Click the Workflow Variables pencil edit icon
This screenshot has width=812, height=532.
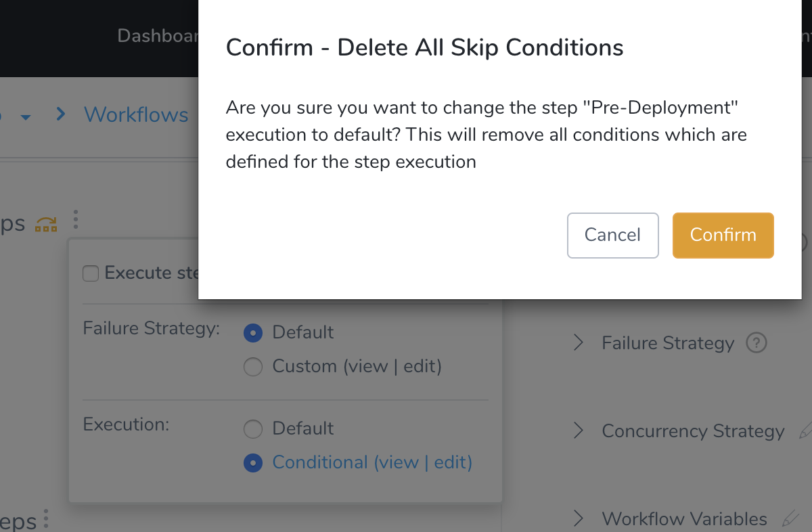(x=790, y=519)
